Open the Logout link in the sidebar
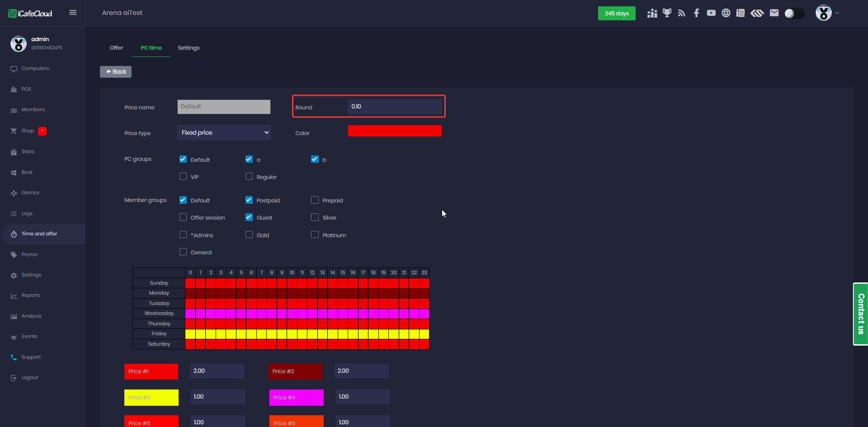The height and width of the screenshot is (427, 868). [29, 377]
